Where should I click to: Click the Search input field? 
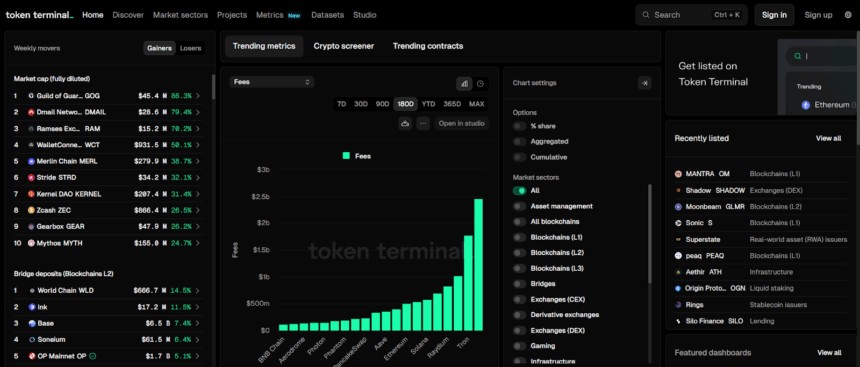692,15
